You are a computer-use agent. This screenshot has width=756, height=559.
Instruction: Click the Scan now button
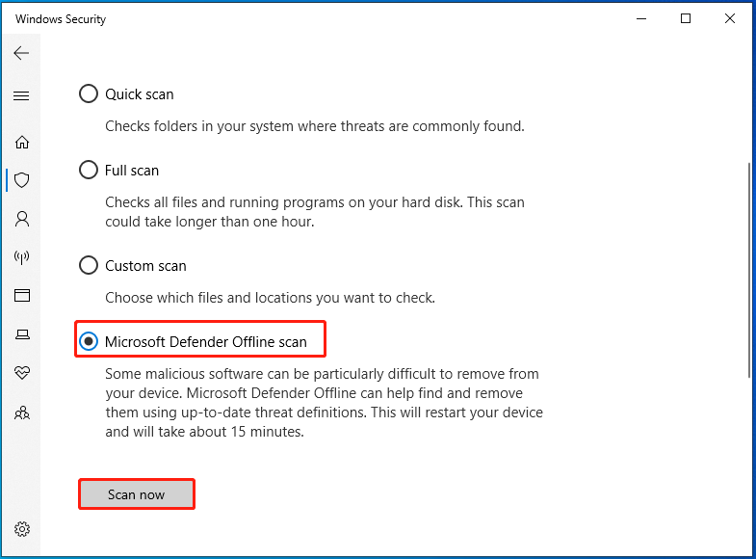137,494
